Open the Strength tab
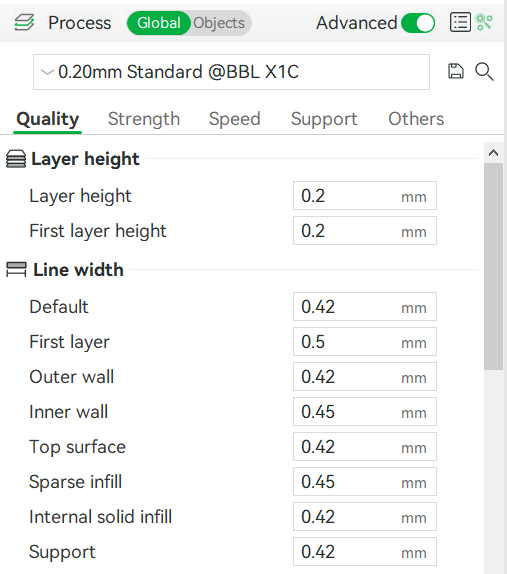The width and height of the screenshot is (507, 574). click(x=144, y=119)
